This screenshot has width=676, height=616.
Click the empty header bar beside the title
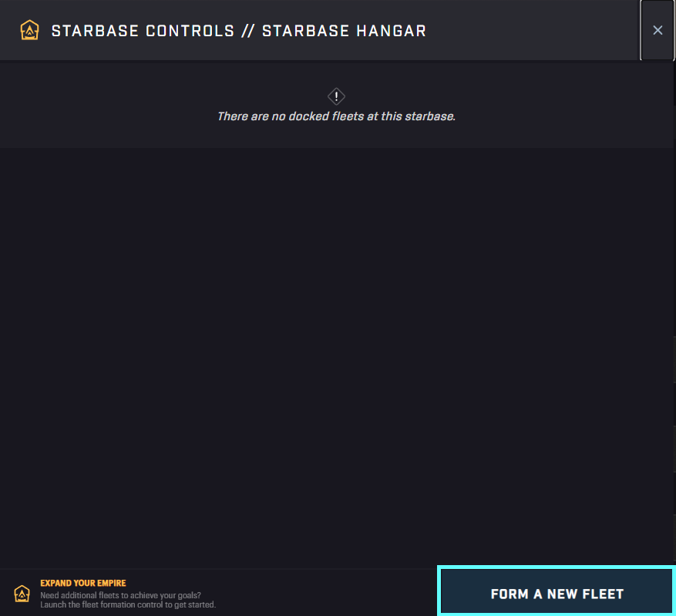click(533, 30)
